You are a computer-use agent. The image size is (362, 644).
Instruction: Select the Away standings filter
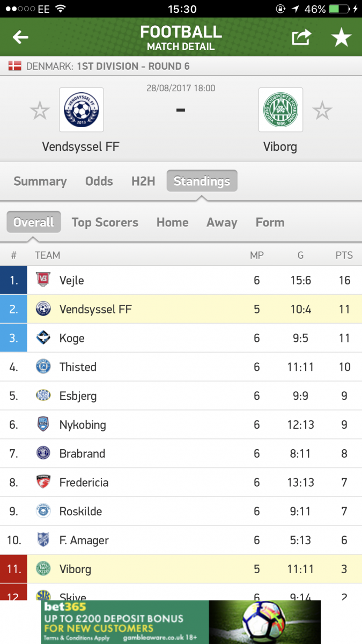click(x=222, y=222)
